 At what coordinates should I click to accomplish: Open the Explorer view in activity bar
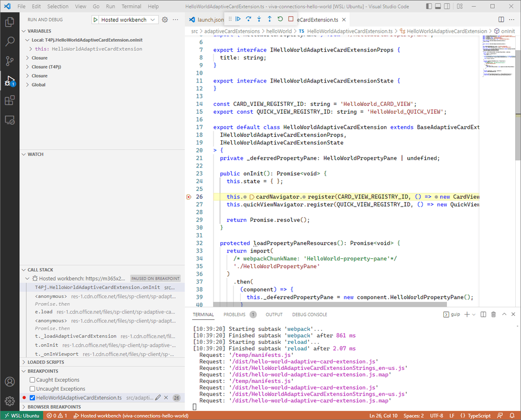pos(9,22)
